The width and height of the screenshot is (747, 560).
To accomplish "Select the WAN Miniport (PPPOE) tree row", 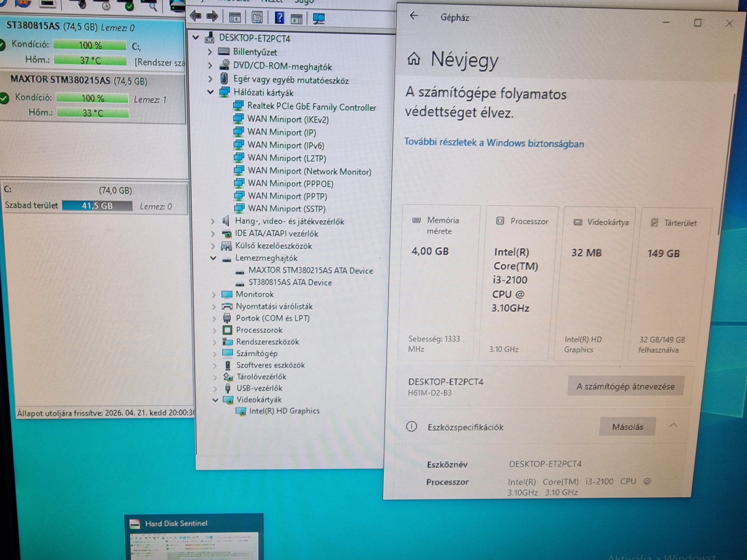I will coord(290,184).
